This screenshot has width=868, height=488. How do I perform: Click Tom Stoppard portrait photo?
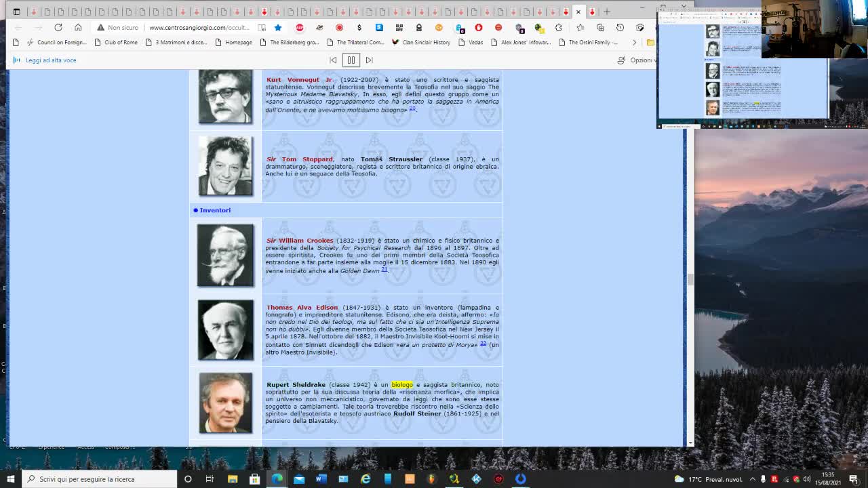click(225, 166)
